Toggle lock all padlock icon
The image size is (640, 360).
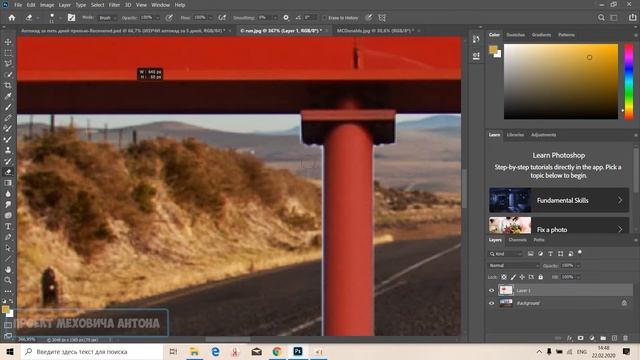[540, 277]
